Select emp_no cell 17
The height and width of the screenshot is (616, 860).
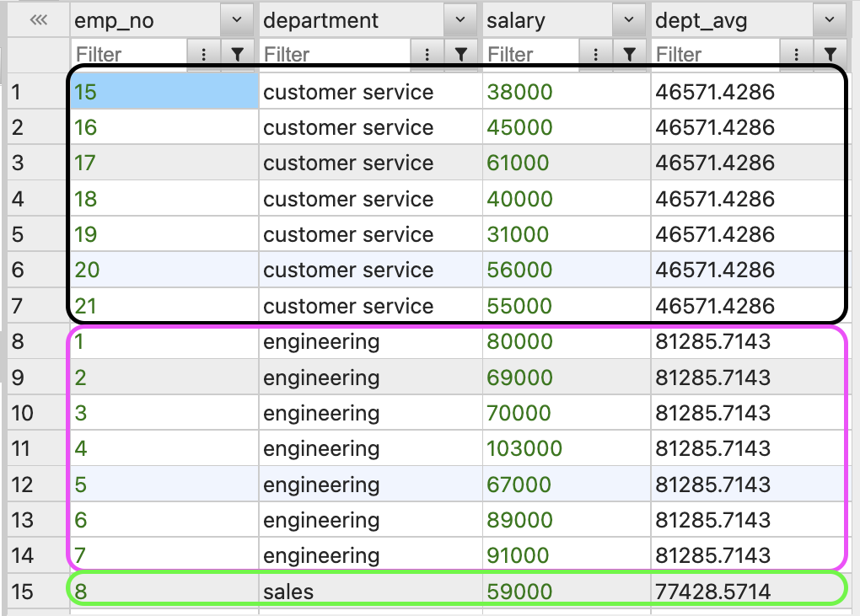164,163
